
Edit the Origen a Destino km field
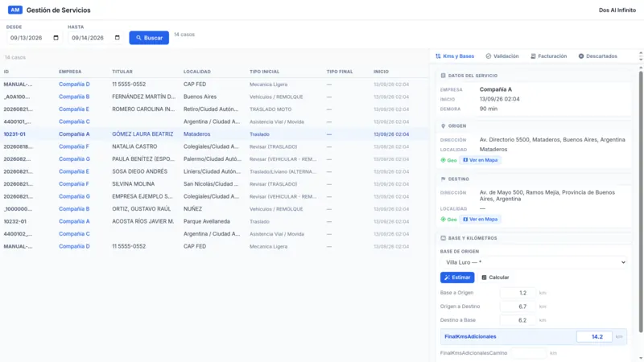click(x=518, y=306)
